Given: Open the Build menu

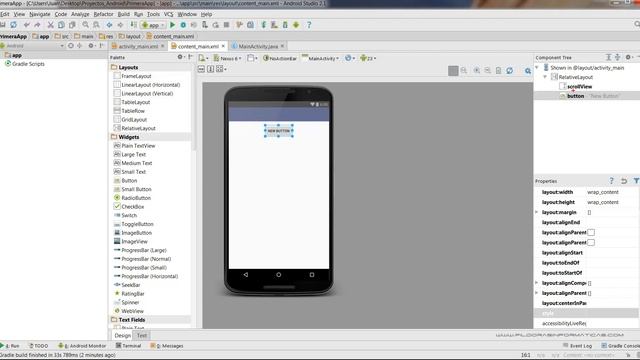Looking at the screenshot, I should point(123,14).
